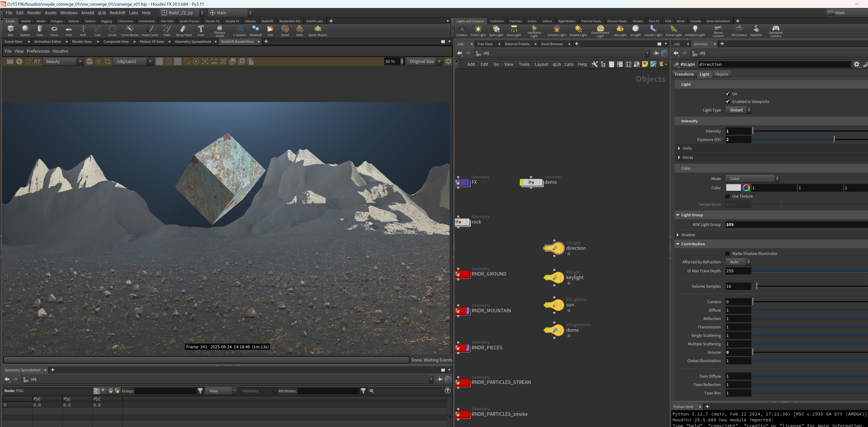Open the parameter pane gear menu
Viewport: 868px width, 427px height.
coord(857,64)
